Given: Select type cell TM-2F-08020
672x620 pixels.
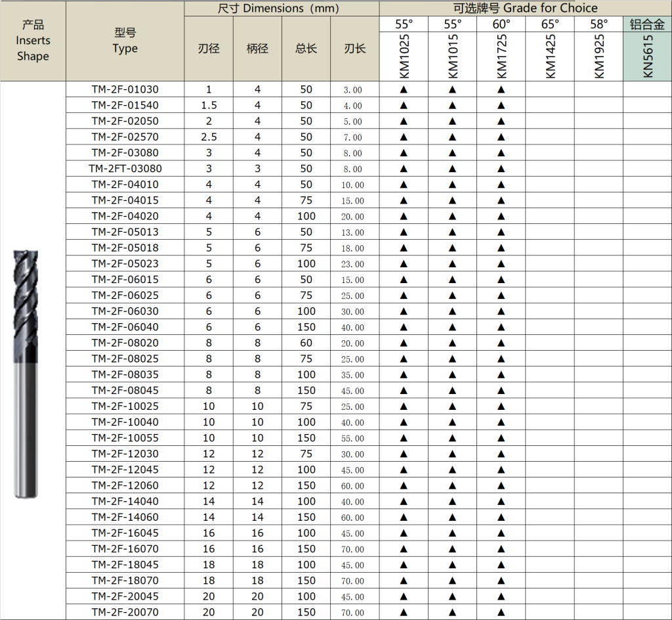Looking at the screenshot, I should (x=125, y=343).
